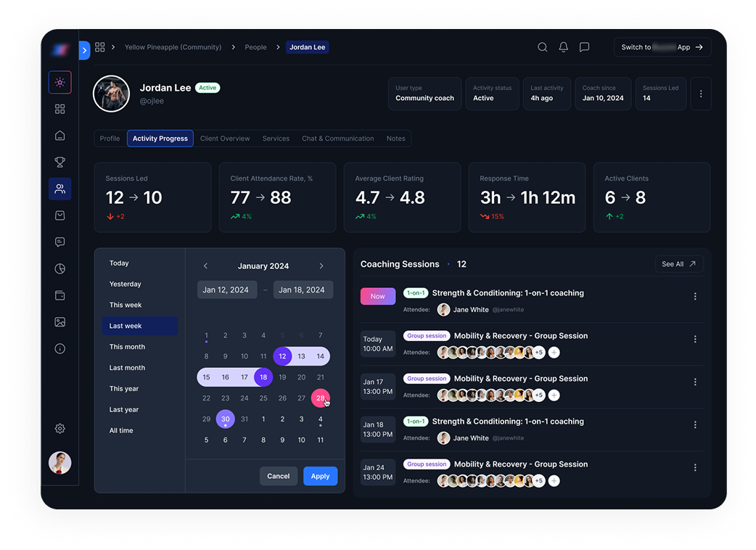The height and width of the screenshot is (550, 756).
Task: Open the settings gear in sidebar
Action: point(60,429)
